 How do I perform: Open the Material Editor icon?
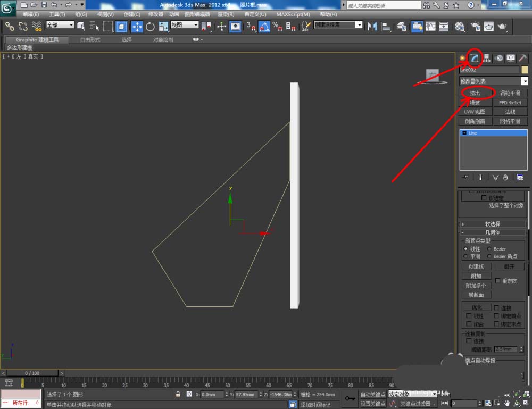(x=460, y=27)
